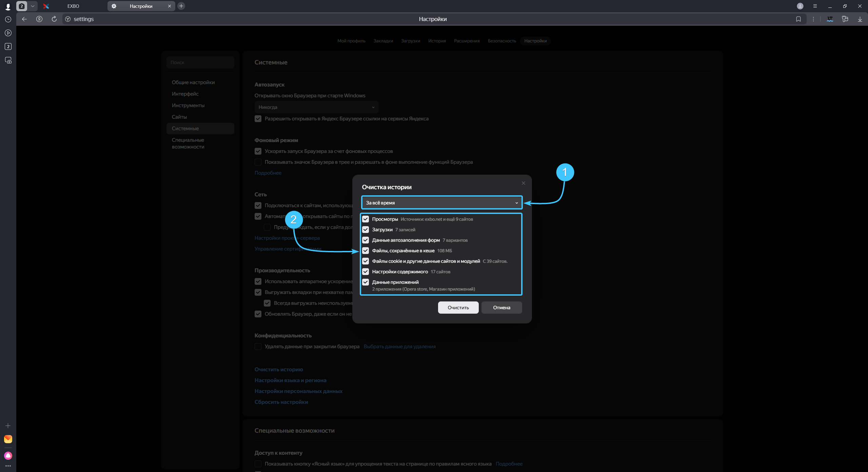Image resolution: width=868 pixels, height=472 pixels.
Task: Open the browser hamburger menu icon
Action: click(815, 6)
